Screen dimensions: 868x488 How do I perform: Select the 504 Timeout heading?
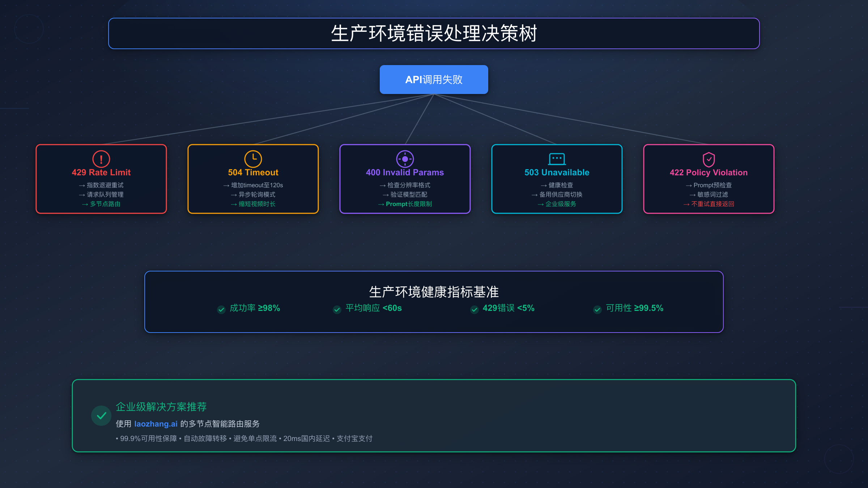[x=253, y=172]
